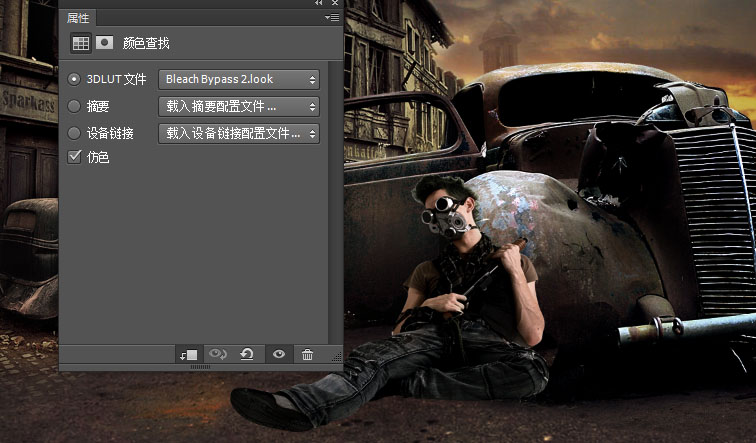Select the 3DLUT 文件 radio button

tap(74, 79)
